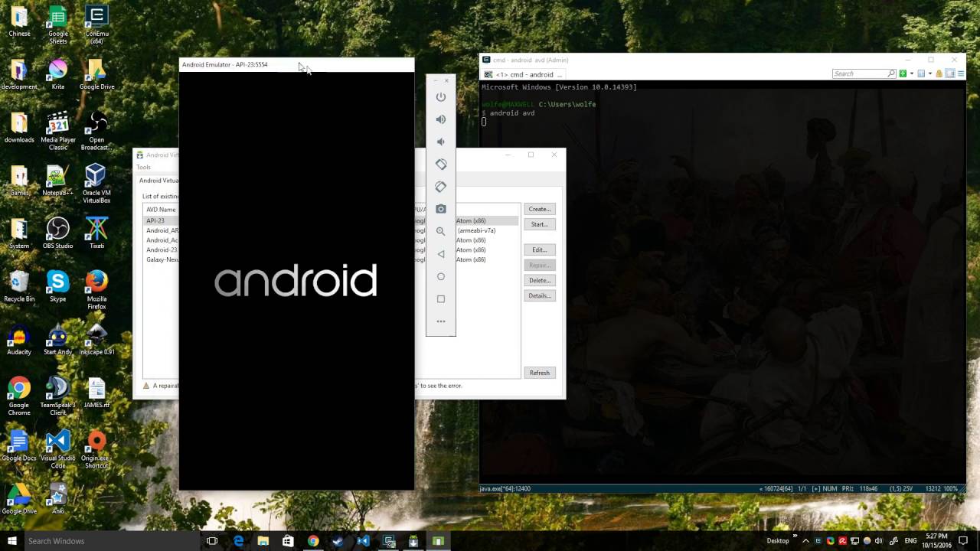Tap the emulator Back triangle button

click(440, 254)
